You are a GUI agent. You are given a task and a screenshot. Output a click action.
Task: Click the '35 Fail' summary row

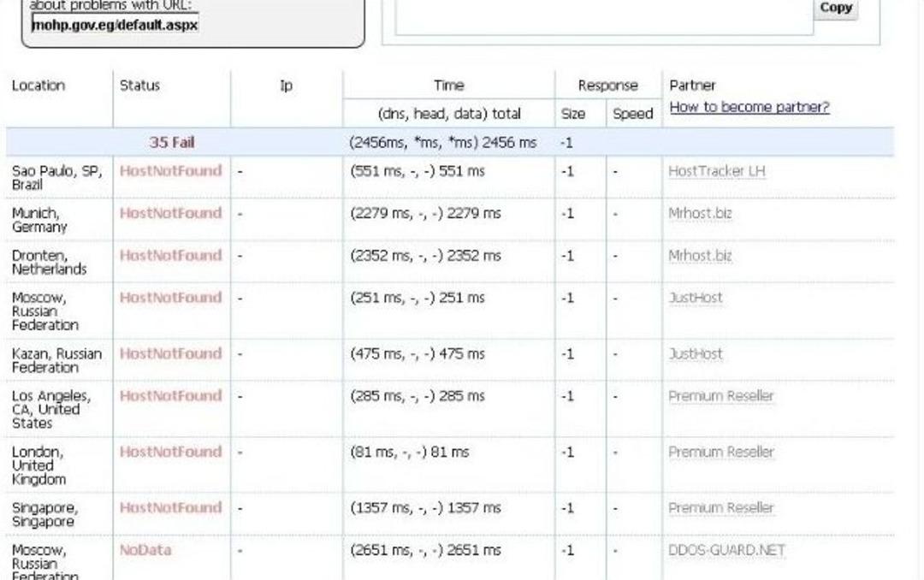click(x=172, y=143)
